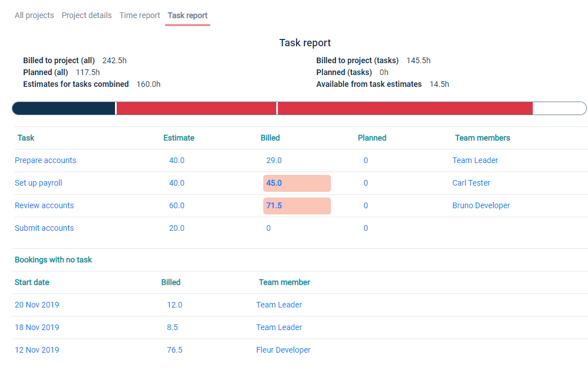Open the Prepare accounts task
This screenshot has height=369, width=588.
45,160
